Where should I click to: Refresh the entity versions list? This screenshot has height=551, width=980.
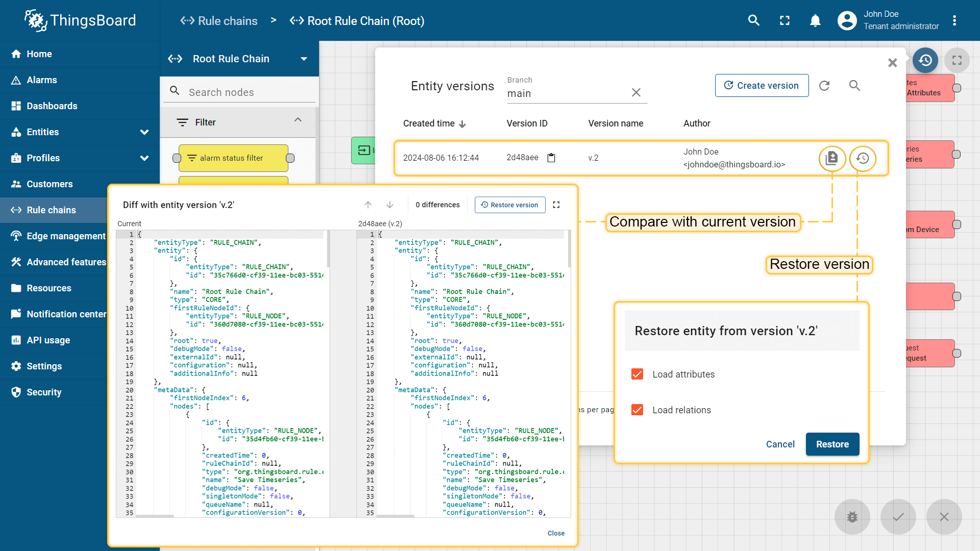click(x=824, y=86)
